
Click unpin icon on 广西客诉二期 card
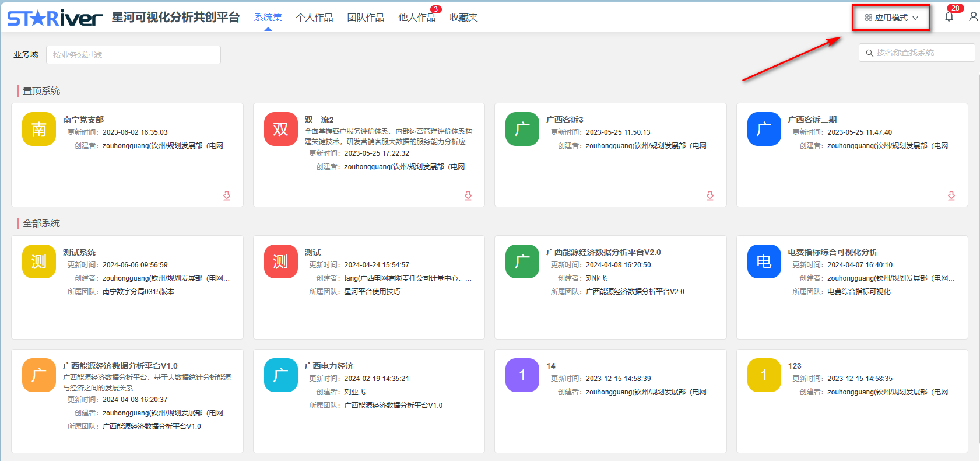pyautogui.click(x=951, y=196)
